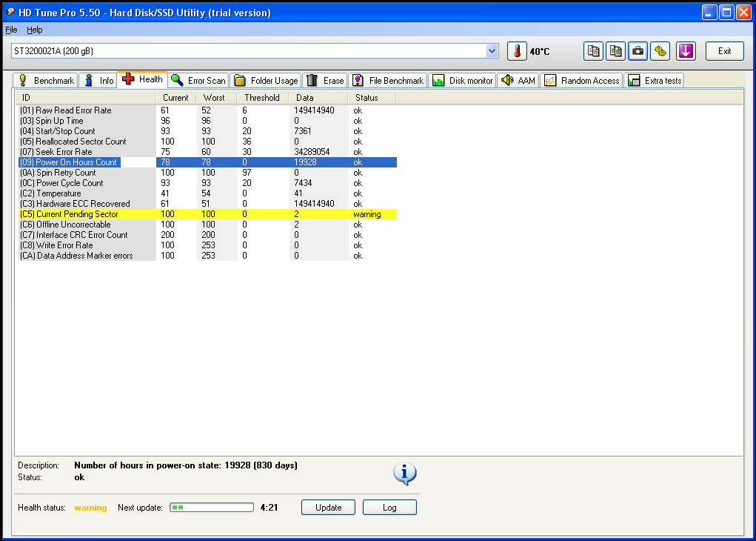Select the Current Pending Sector warning row
756x541 pixels.
point(207,214)
